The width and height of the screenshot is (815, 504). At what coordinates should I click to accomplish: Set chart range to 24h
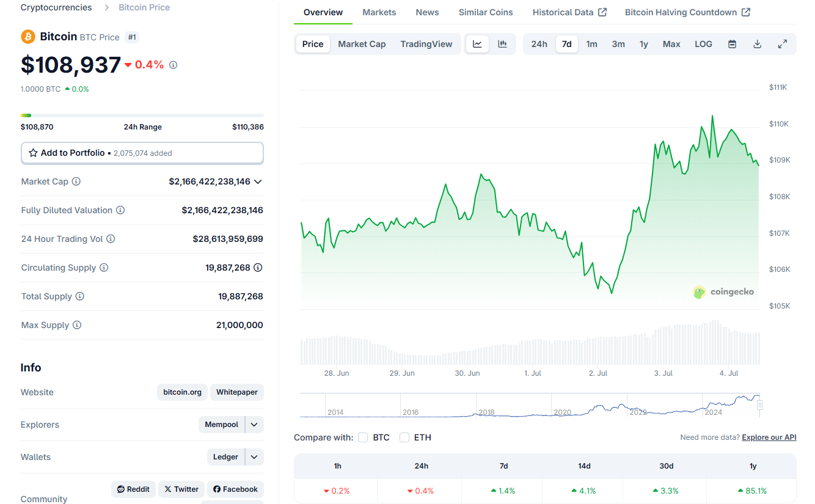coord(539,44)
